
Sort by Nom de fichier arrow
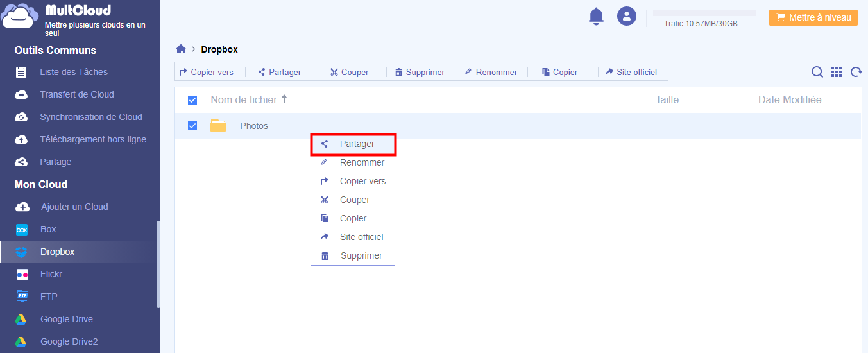[x=284, y=99]
